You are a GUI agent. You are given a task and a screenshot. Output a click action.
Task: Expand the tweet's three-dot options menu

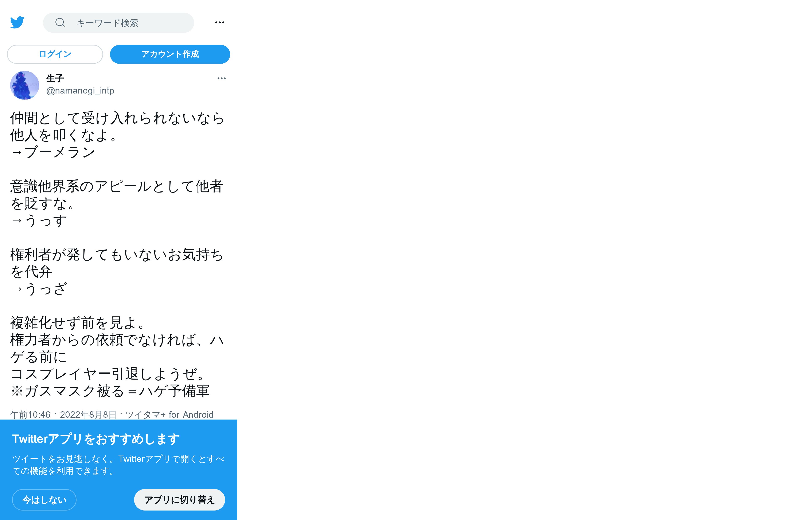tap(222, 78)
